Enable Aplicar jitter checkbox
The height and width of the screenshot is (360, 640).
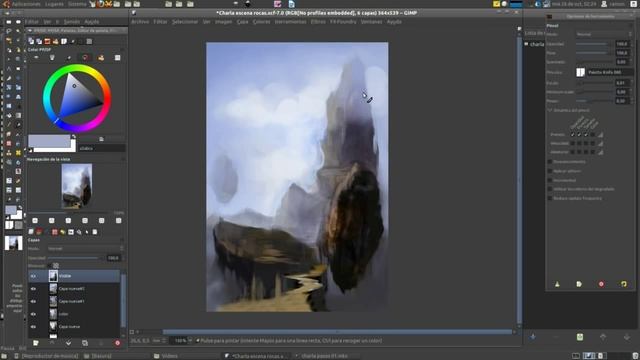click(x=550, y=171)
